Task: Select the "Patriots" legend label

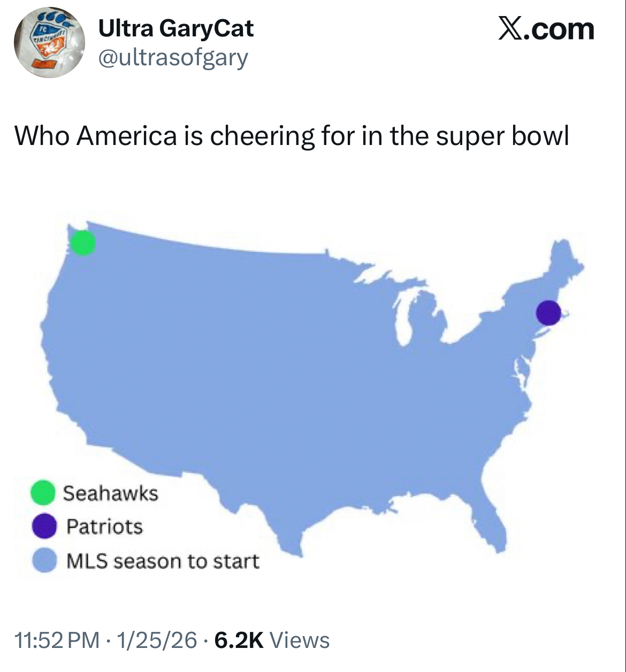Action: click(104, 526)
